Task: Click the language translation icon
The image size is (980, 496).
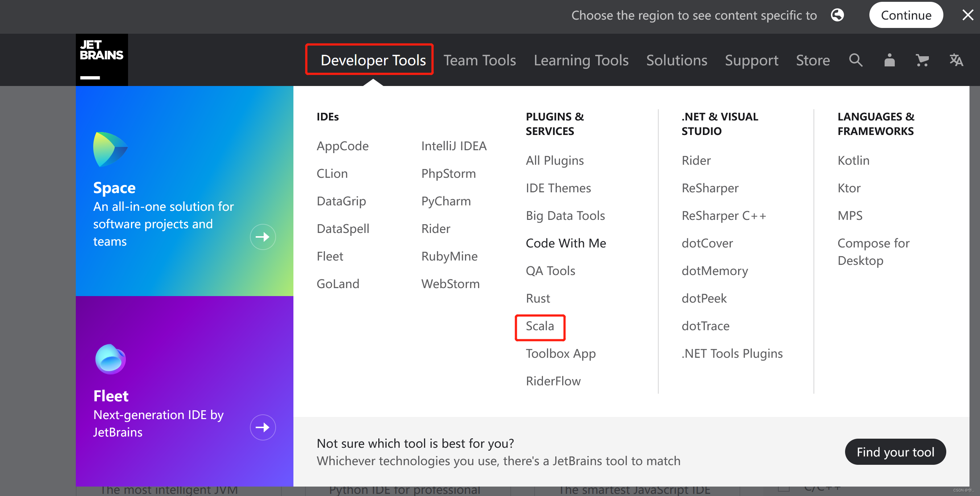Action: click(956, 60)
